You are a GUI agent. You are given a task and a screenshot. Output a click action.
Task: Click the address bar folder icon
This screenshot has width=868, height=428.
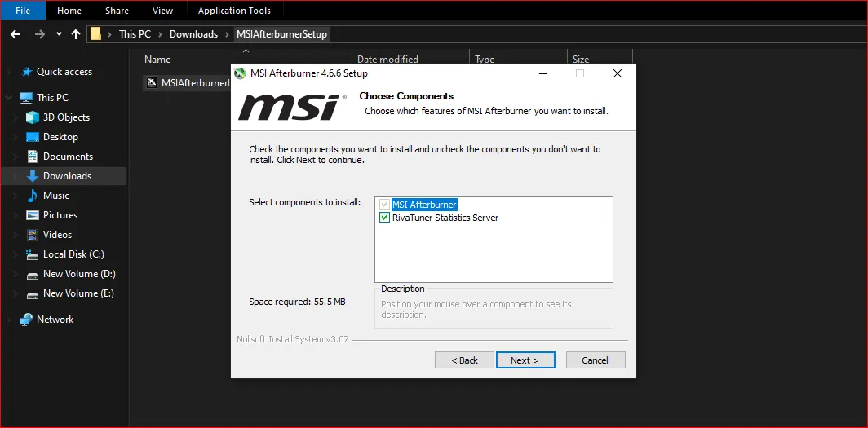coord(95,34)
